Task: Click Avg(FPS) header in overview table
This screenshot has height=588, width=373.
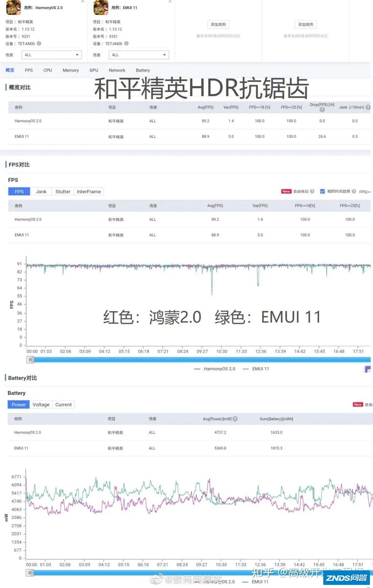Action: [205, 107]
